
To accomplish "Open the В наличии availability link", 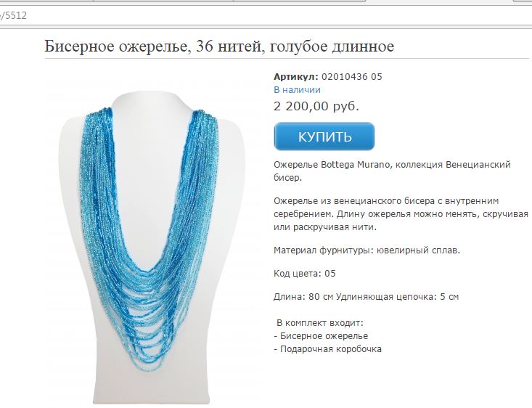I will click(297, 90).
